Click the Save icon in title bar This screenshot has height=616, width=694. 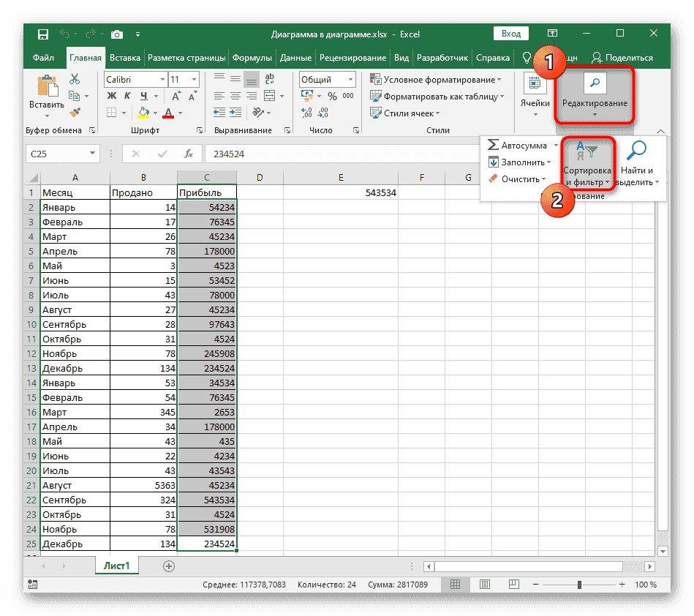[x=42, y=34]
